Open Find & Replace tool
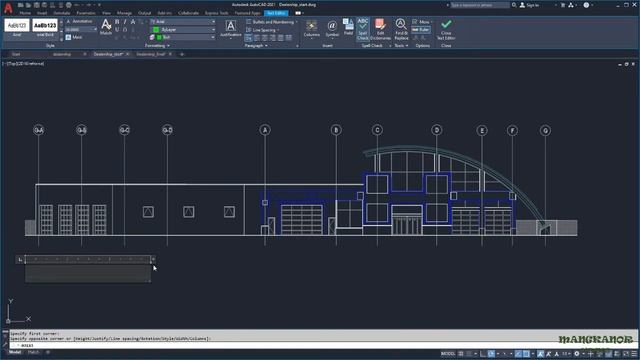 coord(401,29)
